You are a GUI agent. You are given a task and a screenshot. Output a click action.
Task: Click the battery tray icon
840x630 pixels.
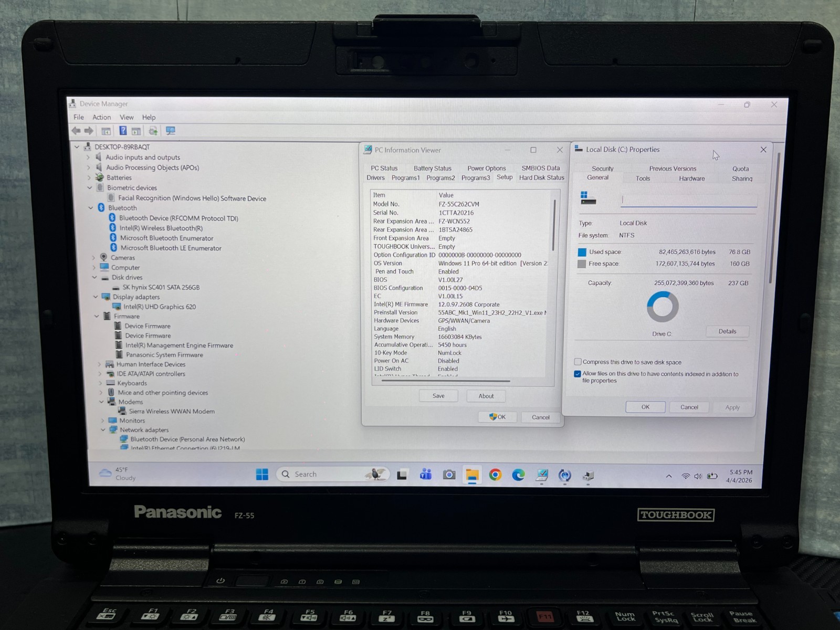[712, 476]
